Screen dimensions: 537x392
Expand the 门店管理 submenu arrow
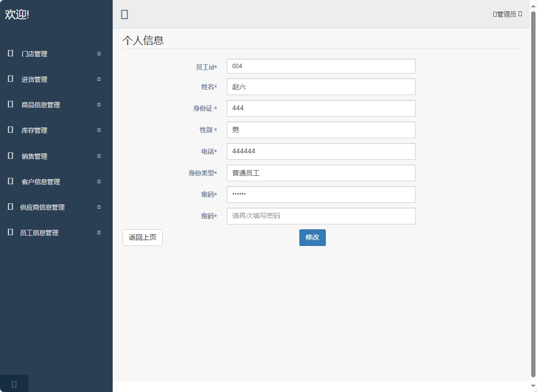(x=98, y=54)
